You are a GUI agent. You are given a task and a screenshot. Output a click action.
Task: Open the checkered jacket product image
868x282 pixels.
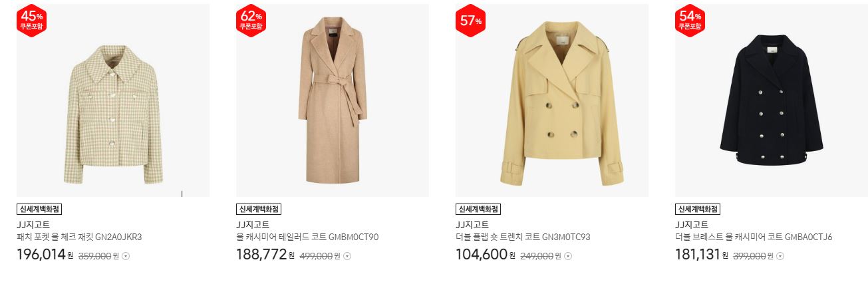coord(113,100)
